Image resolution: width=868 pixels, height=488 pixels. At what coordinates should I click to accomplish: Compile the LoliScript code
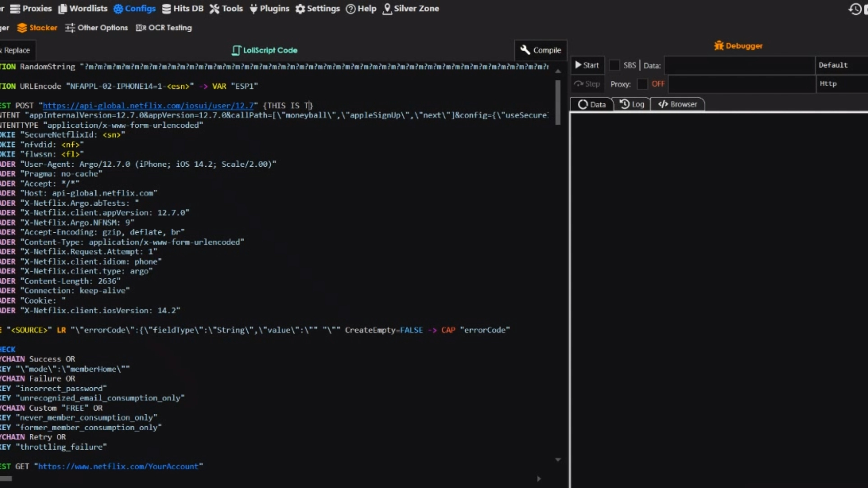tap(541, 50)
